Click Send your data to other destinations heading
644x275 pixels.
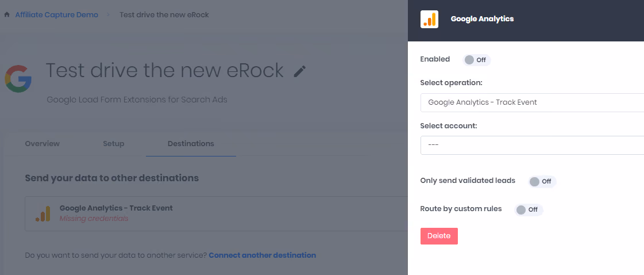[x=111, y=178]
